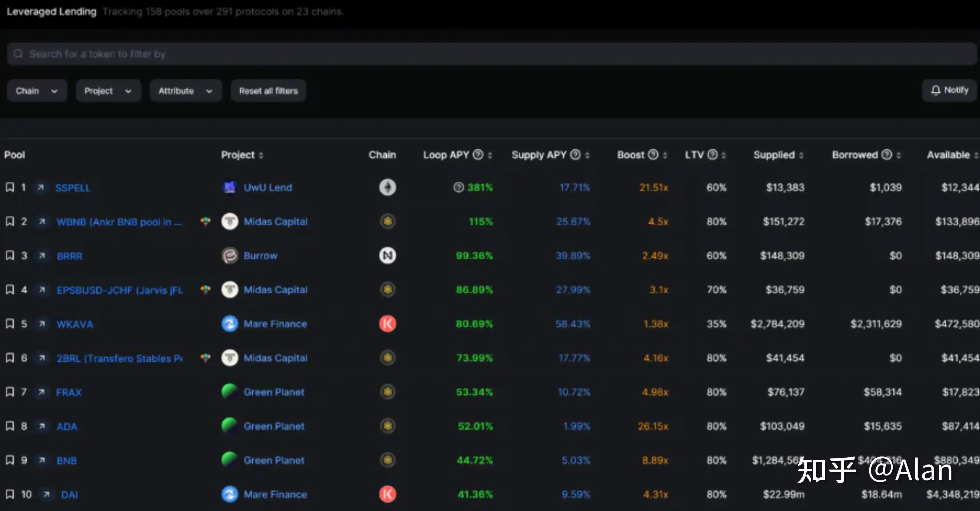
Task: Open external link arrow for BNB
Action: click(x=42, y=460)
